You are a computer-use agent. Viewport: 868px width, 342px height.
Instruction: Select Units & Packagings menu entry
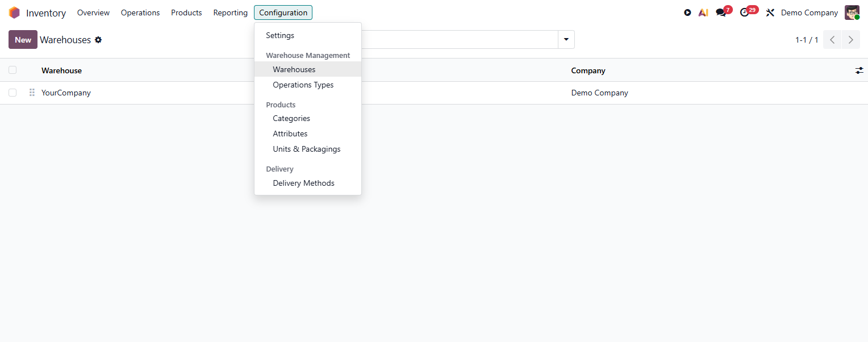[x=308, y=149]
